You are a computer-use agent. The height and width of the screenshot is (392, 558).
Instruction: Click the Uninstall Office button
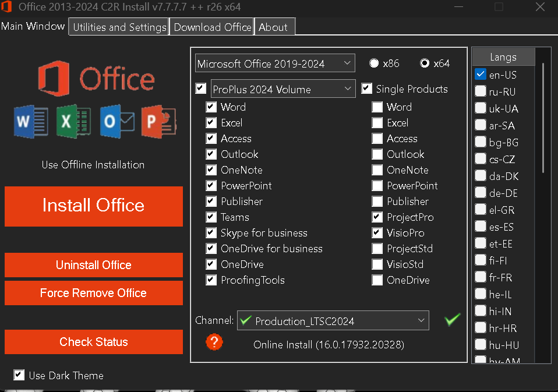tap(94, 265)
